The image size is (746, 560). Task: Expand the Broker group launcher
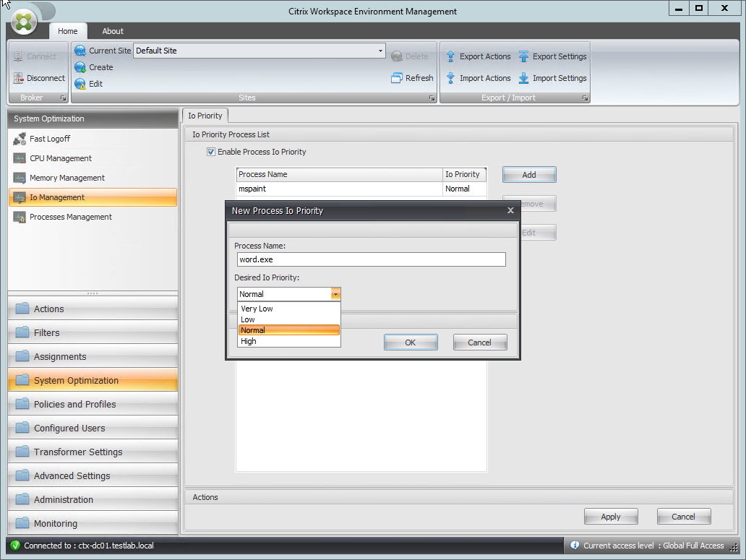[x=64, y=98]
